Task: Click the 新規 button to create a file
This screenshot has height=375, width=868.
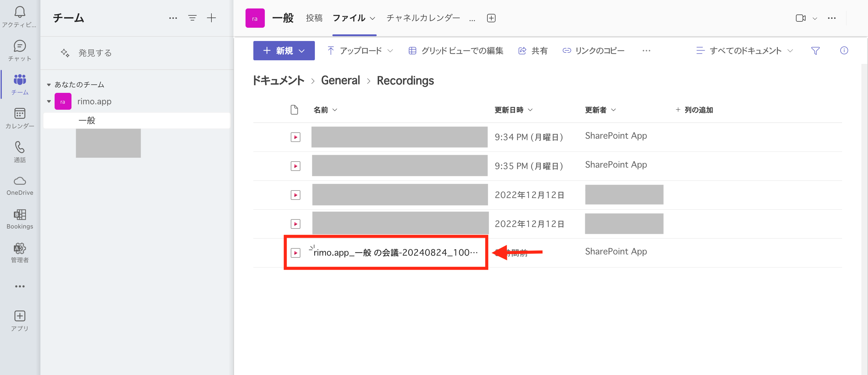Action: pyautogui.click(x=284, y=51)
